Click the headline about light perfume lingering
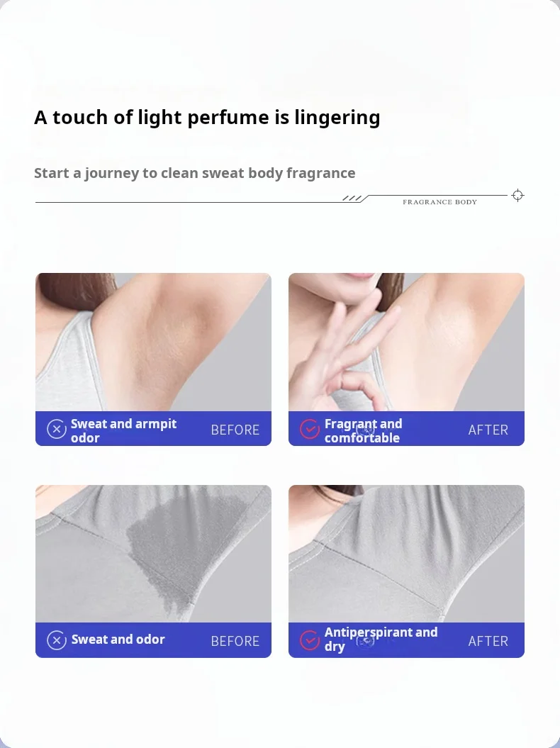The image size is (560, 748). tap(207, 118)
